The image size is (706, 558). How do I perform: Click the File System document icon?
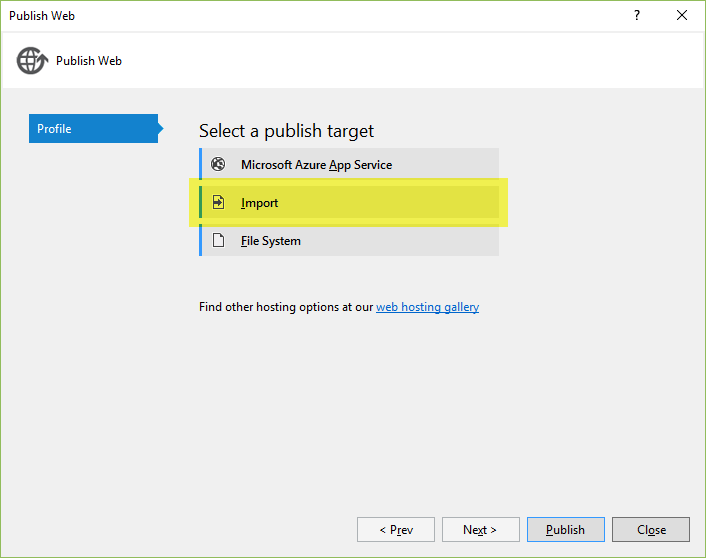coord(218,241)
